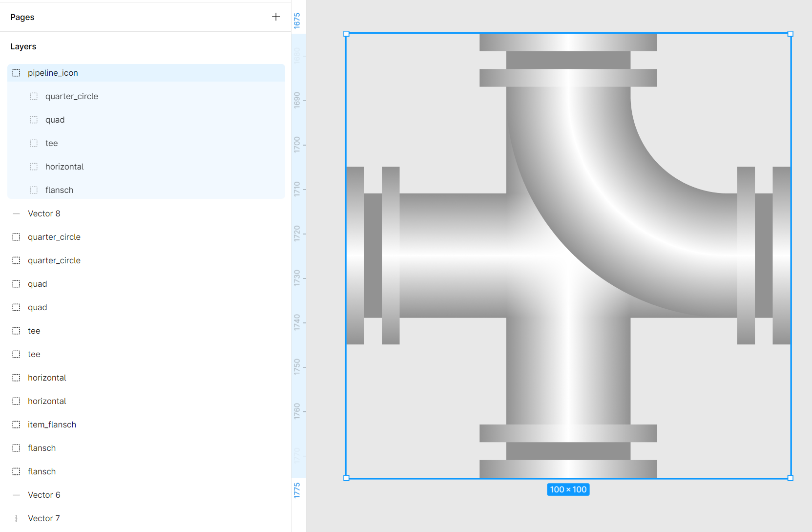Click the icon beside Vector 7 layer
Screen dimensions: 812x532
16,518
